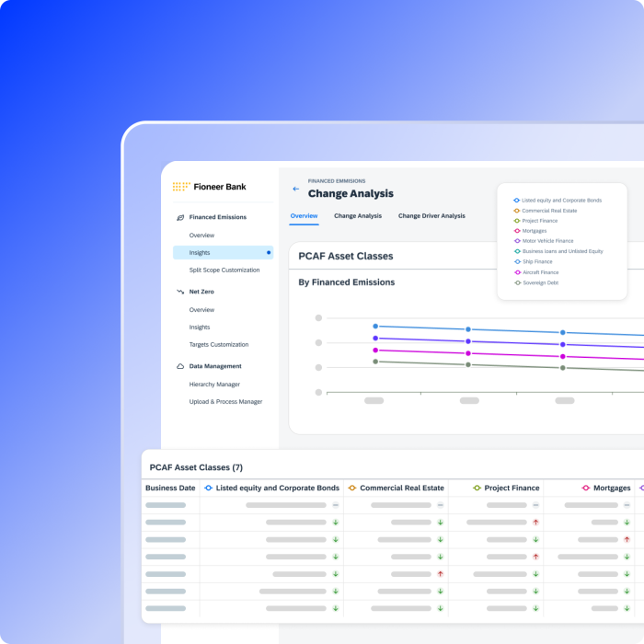Viewport: 644px width, 644px height.
Task: Click the Financed Emissions leaf icon
Action: [x=180, y=217]
